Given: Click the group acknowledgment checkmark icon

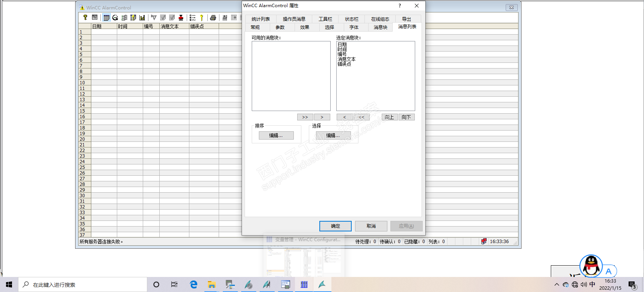Looking at the screenshot, I should (172, 17).
